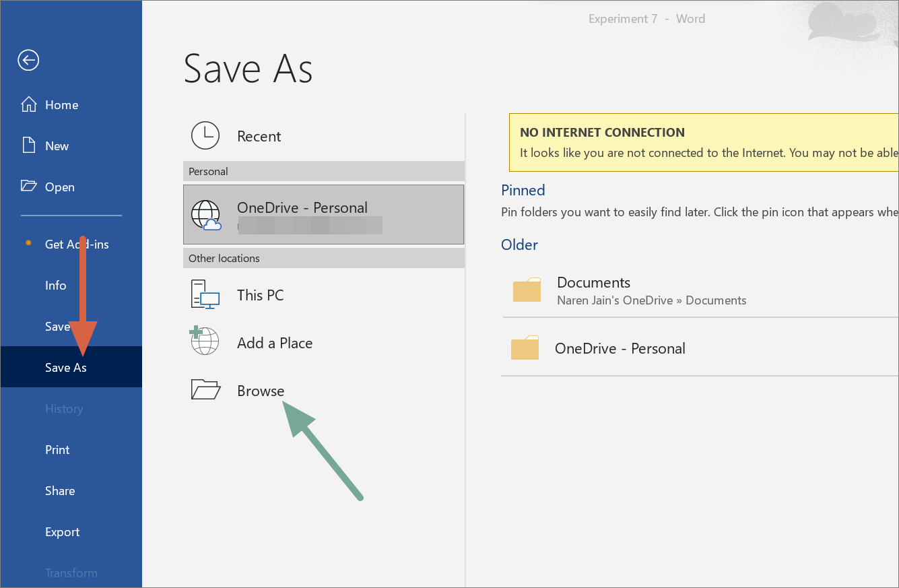Viewport: 899px width, 588px height.
Task: Open the OneDrive - Personal folder under Older
Action: [x=620, y=349]
